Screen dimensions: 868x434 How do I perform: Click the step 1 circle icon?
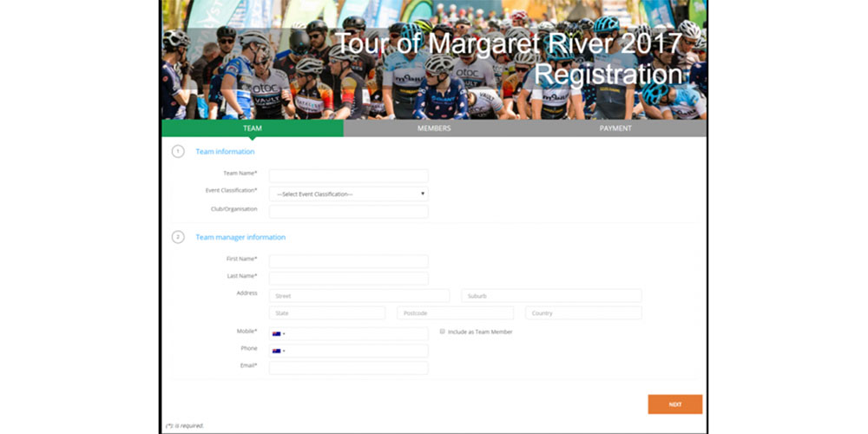point(178,152)
